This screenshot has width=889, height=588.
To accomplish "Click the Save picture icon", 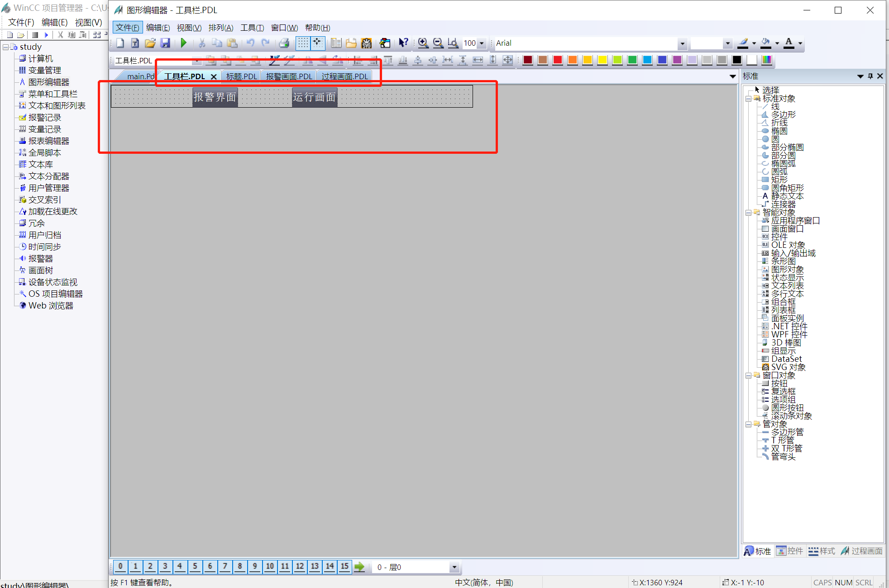I will 165,43.
